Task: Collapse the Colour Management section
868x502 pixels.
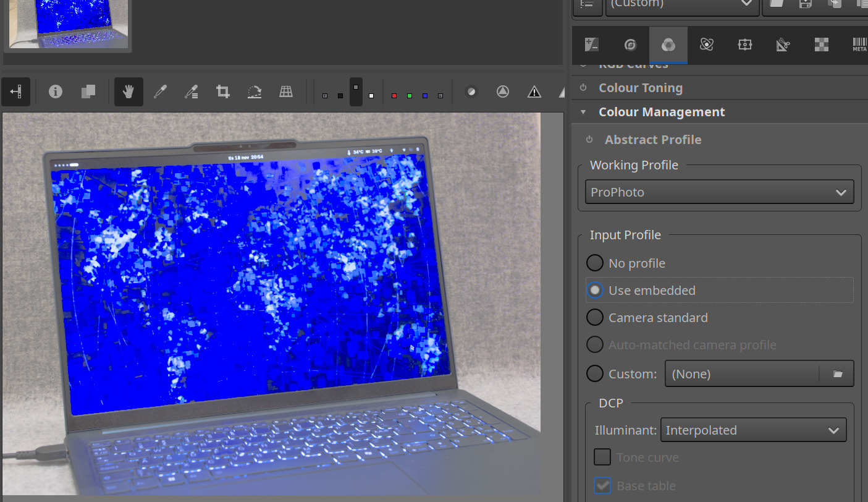Action: pyautogui.click(x=661, y=112)
